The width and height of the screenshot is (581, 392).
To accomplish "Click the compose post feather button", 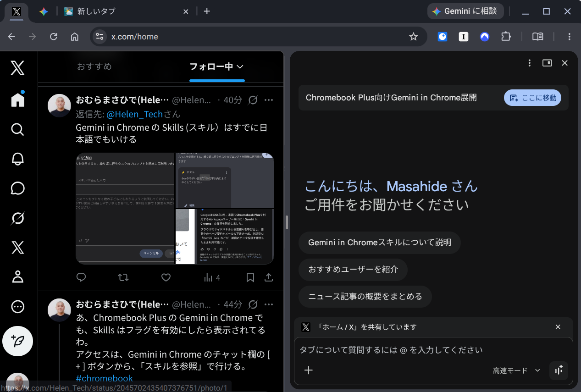I will pos(17,341).
